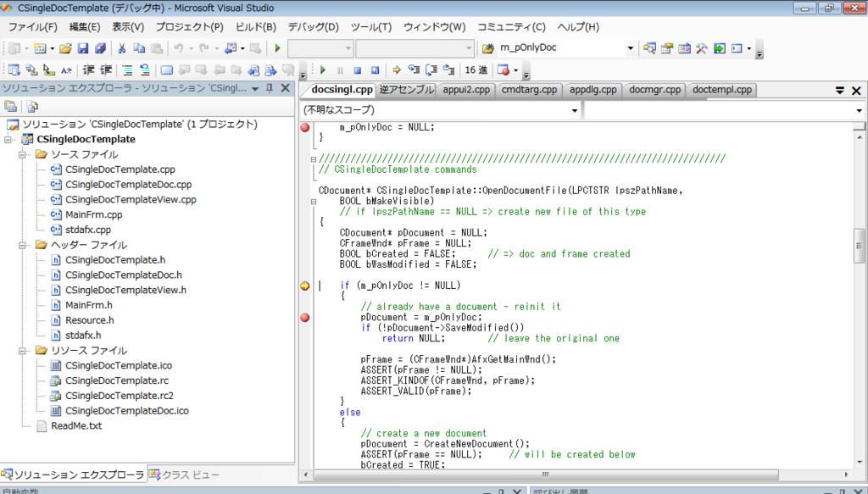Start debugging with the green arrow near undo
868x494 pixels.
(278, 48)
